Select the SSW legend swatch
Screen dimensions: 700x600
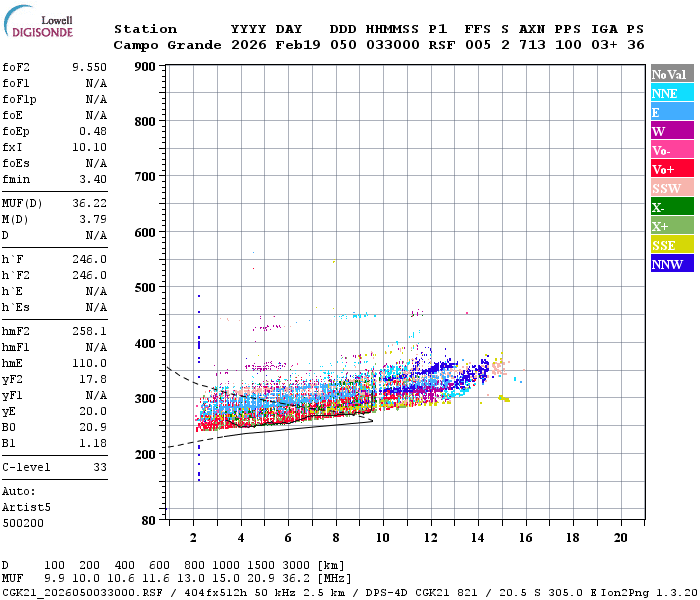click(672, 188)
